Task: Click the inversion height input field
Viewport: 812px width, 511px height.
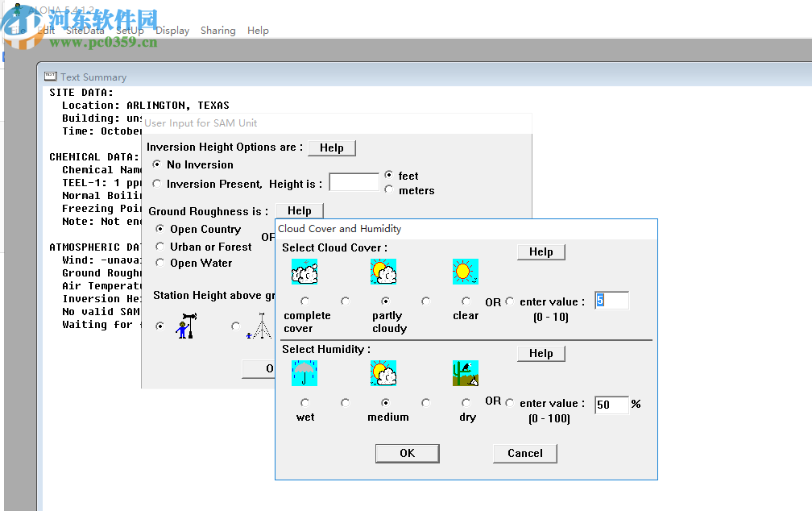Action: coord(354,182)
